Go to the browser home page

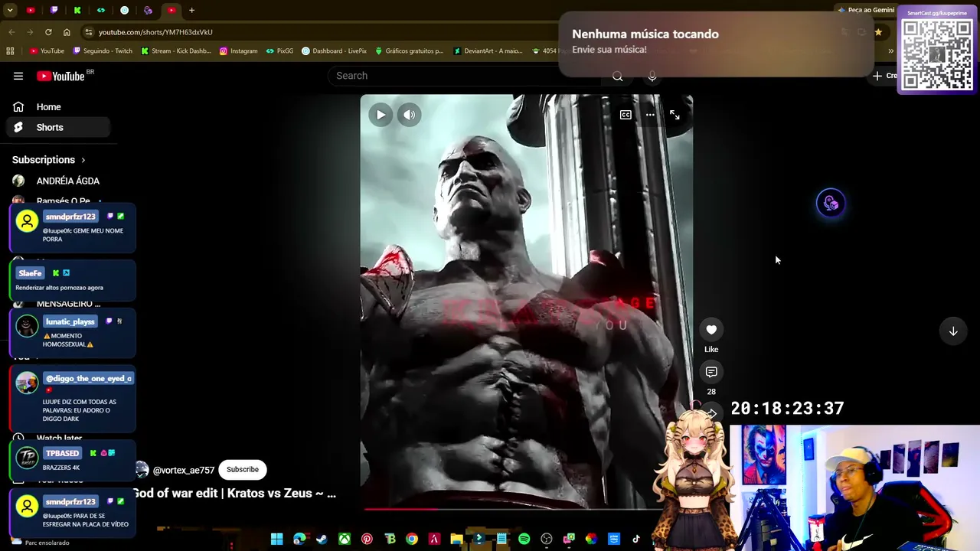click(67, 32)
